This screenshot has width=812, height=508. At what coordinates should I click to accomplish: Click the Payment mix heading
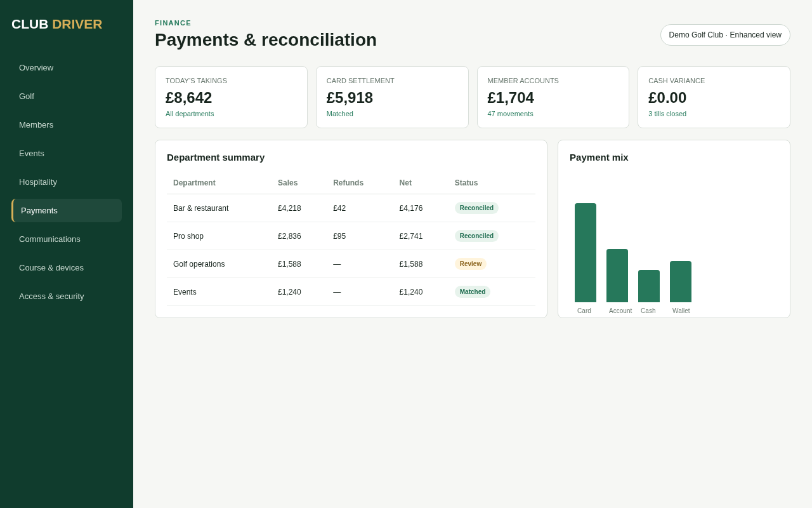point(599,157)
